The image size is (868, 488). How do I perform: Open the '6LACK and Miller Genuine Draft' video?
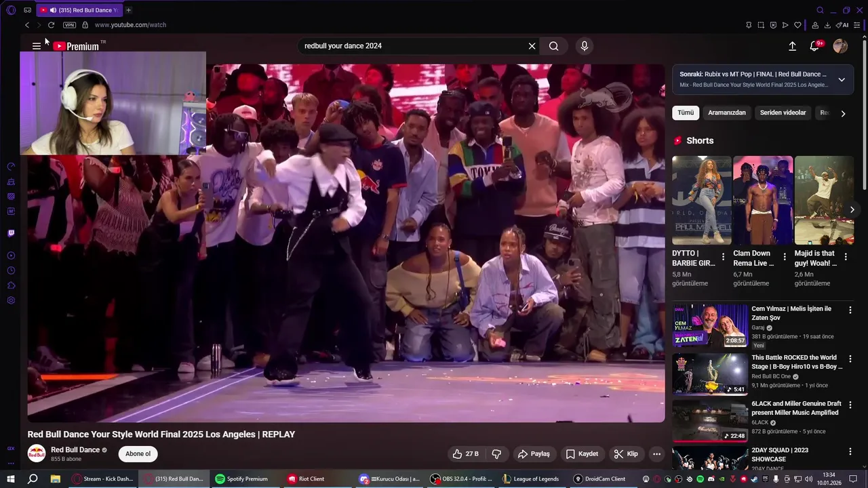coord(796,408)
